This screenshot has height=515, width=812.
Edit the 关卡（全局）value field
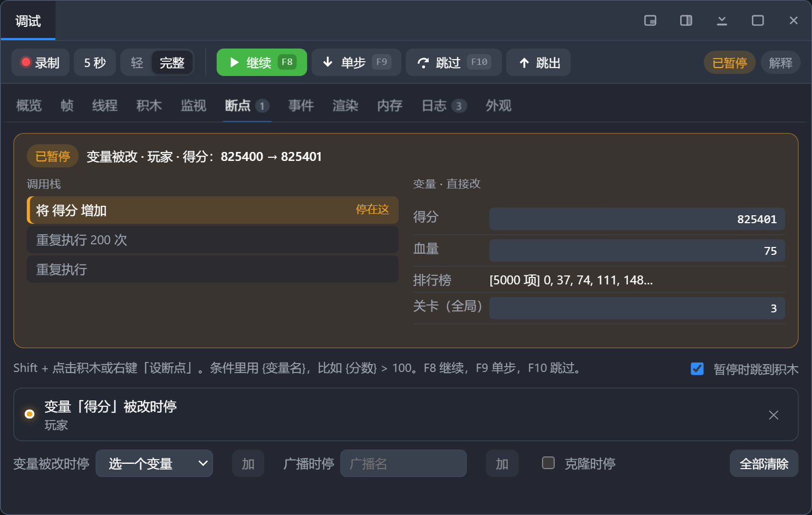click(x=637, y=308)
